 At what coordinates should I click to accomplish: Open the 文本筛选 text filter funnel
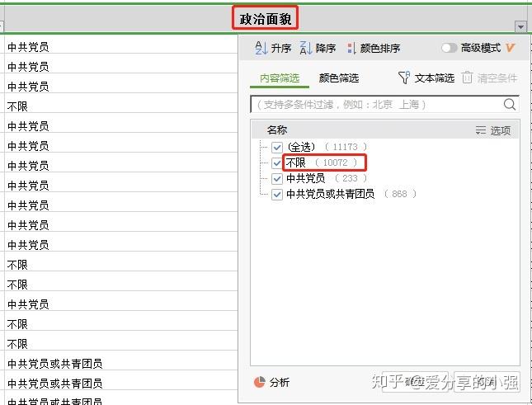[x=404, y=78]
